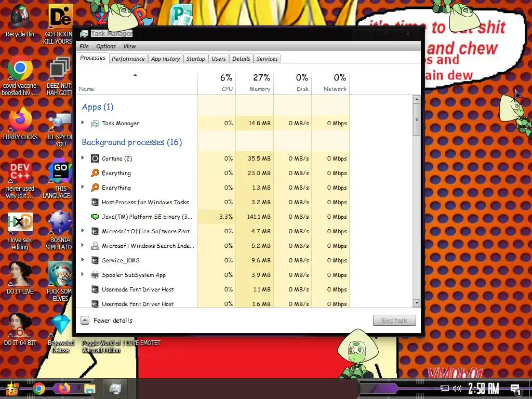Click the Task Manager taskbar button

115,389
